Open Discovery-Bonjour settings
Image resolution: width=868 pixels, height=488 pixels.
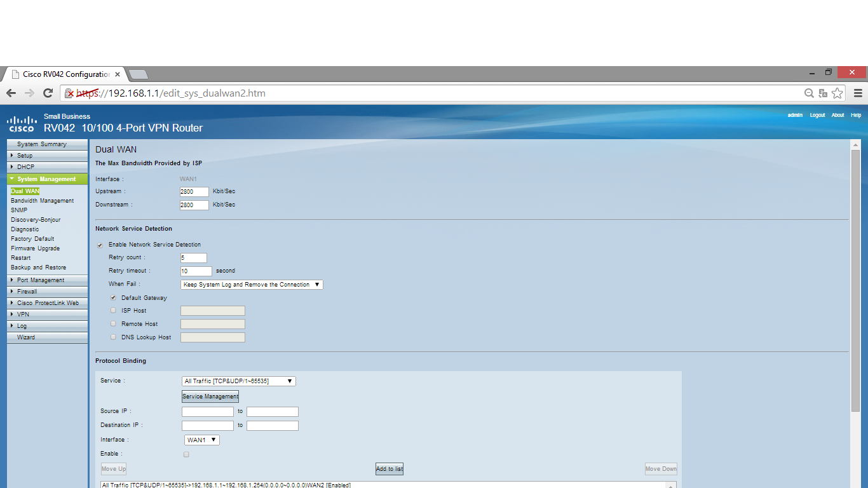[x=36, y=220]
